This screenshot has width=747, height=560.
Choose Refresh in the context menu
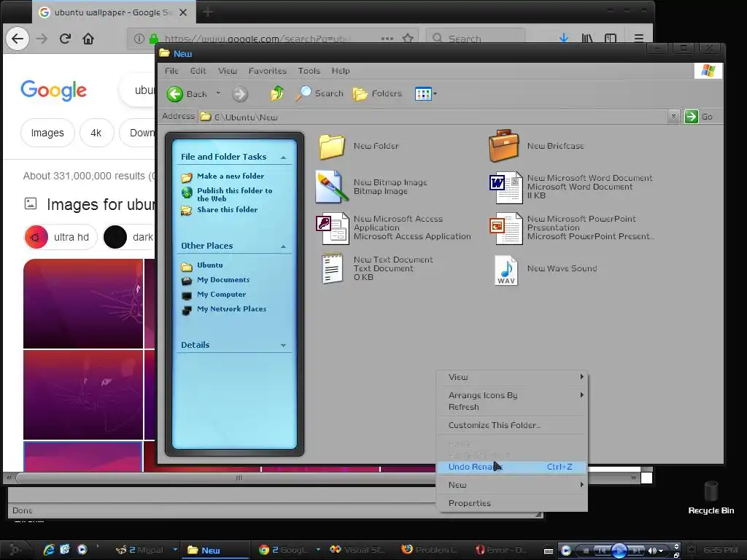coord(512,407)
